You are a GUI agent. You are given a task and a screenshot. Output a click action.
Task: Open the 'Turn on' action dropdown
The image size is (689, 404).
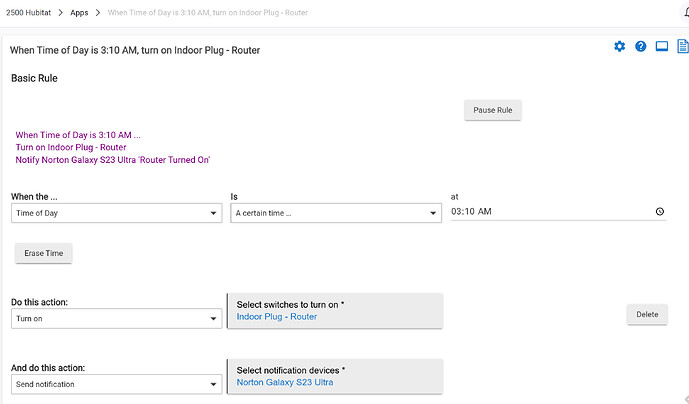[x=116, y=319]
